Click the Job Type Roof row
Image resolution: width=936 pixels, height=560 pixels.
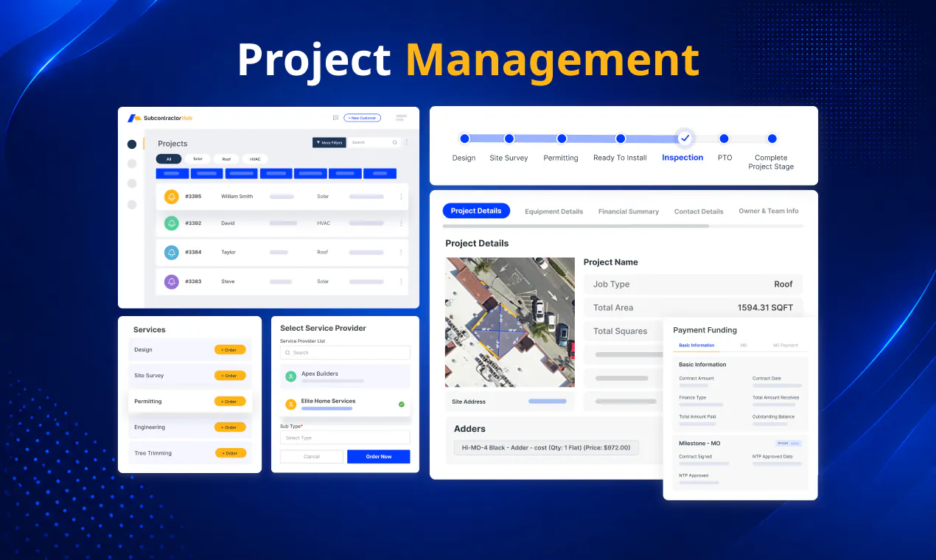tap(693, 284)
